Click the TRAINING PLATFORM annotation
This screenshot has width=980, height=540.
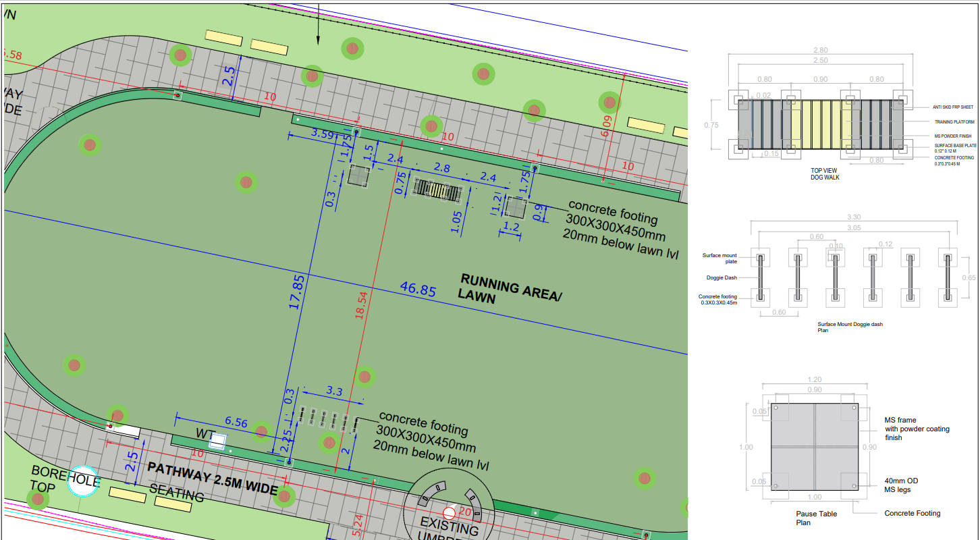[x=954, y=122]
